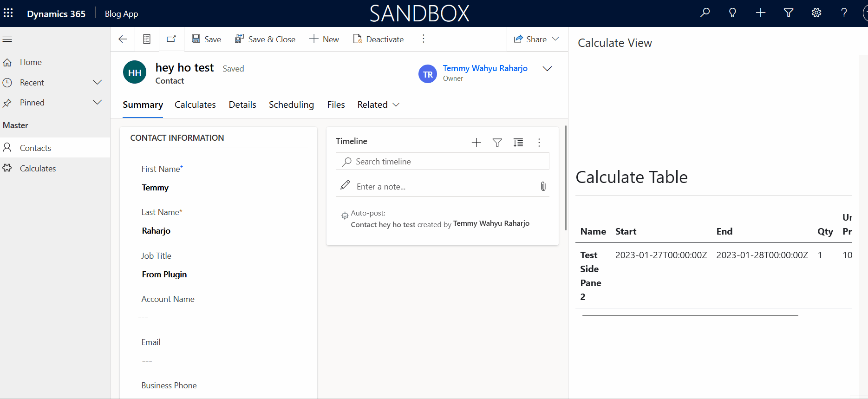
Task: Open the help question mark icon
Action: point(844,13)
